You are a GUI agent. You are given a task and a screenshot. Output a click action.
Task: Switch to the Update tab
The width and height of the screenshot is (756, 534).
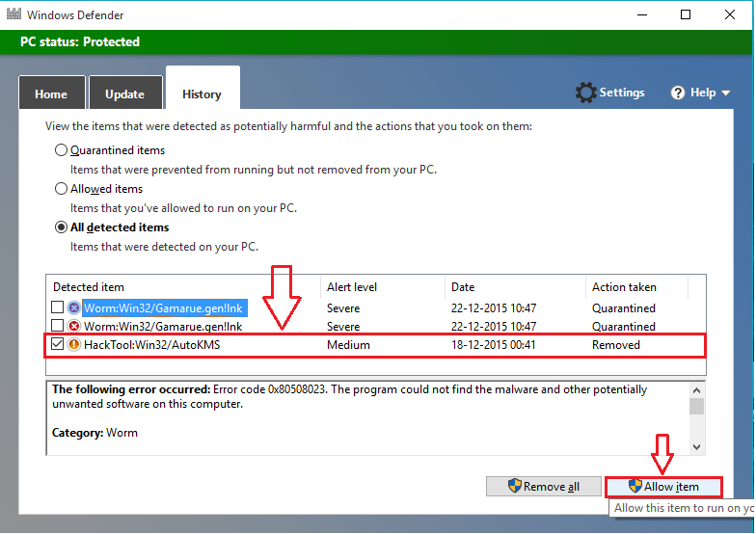point(125,93)
